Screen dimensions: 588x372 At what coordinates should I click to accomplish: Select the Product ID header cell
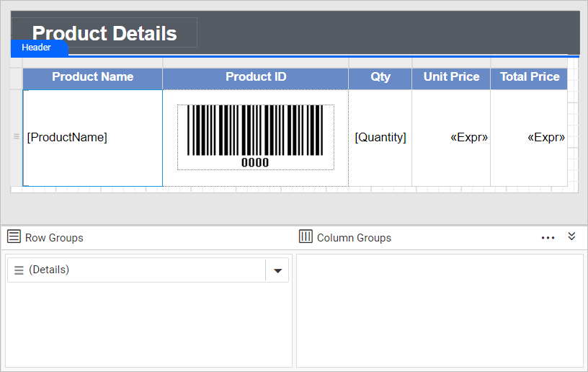point(256,79)
